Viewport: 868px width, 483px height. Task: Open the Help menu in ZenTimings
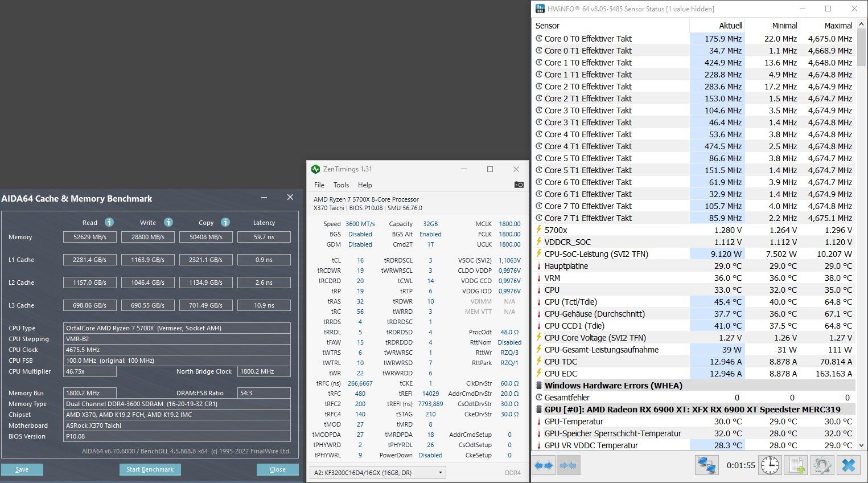(365, 185)
